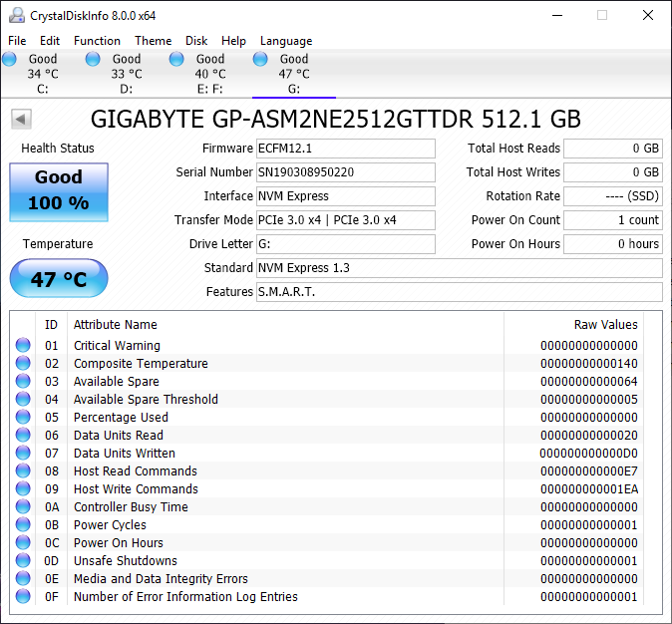Select the E: F: drive tab
Screen dimensions: 672x624
pyautogui.click(x=210, y=74)
